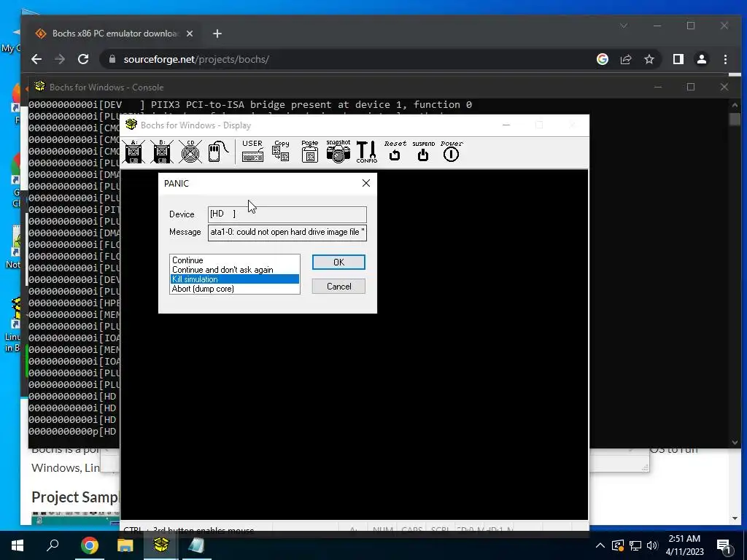
Task: Click Suspend icon in Bochs toolbar
Action: [x=423, y=152]
